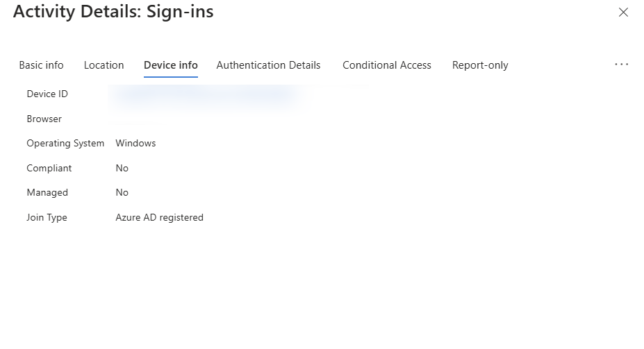Go to the Authentication Details tab

click(268, 65)
